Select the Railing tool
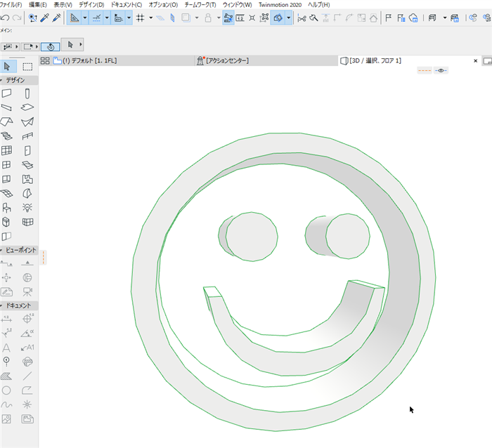492x448 pixels. coord(27,136)
